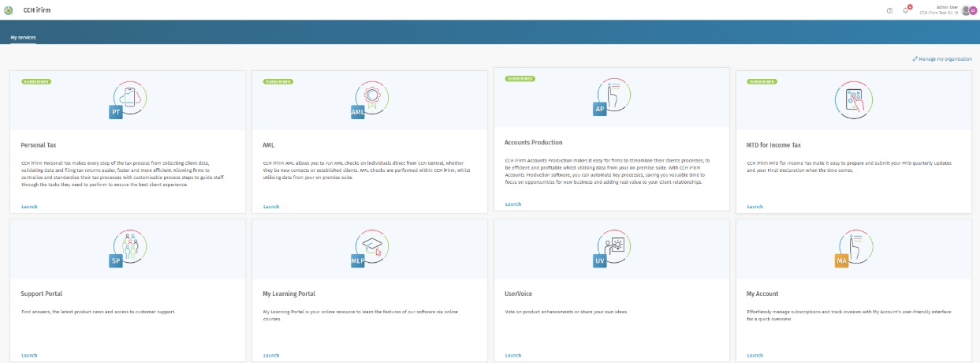Image resolution: width=980 pixels, height=363 pixels.
Task: Click the My Account card title
Action: (762, 294)
